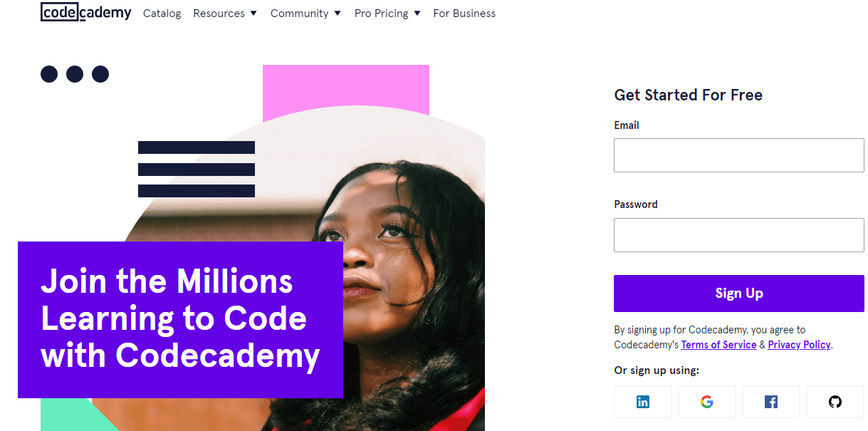Open the Terms of Service link
This screenshot has height=431, width=868.
(x=718, y=345)
